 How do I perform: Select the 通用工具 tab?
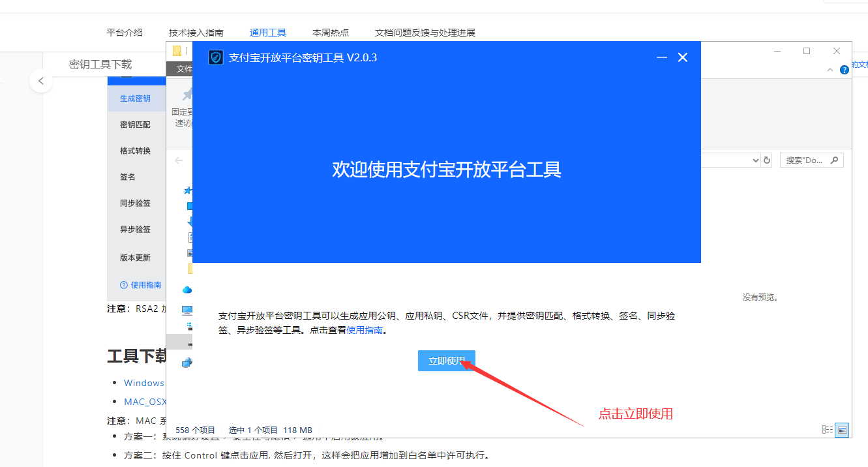268,32
